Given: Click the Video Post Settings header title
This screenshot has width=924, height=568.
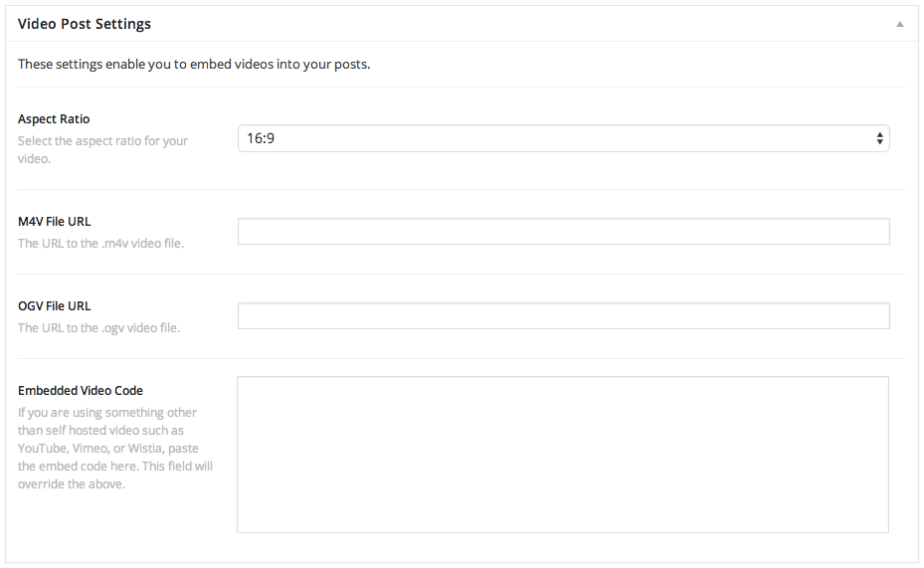Looking at the screenshot, I should tap(85, 23).
